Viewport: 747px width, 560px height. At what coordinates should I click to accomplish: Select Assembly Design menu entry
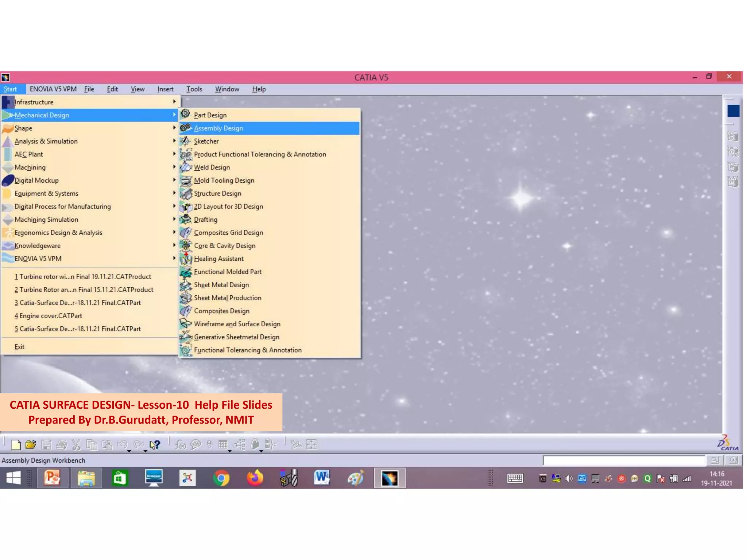click(x=218, y=128)
